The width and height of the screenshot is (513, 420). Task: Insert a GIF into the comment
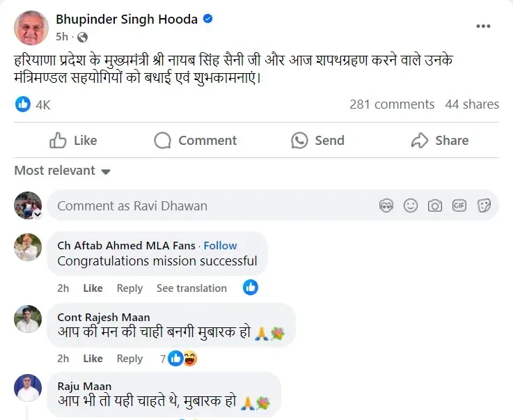click(x=459, y=205)
